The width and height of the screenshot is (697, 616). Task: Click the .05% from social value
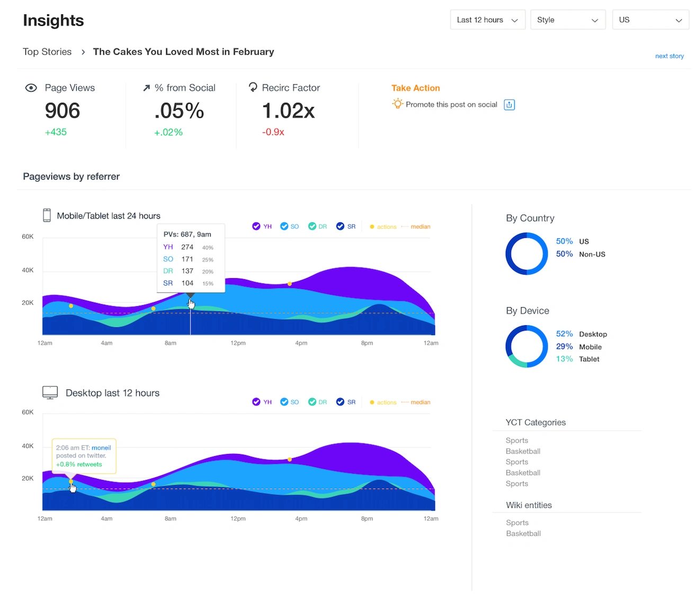[179, 111]
